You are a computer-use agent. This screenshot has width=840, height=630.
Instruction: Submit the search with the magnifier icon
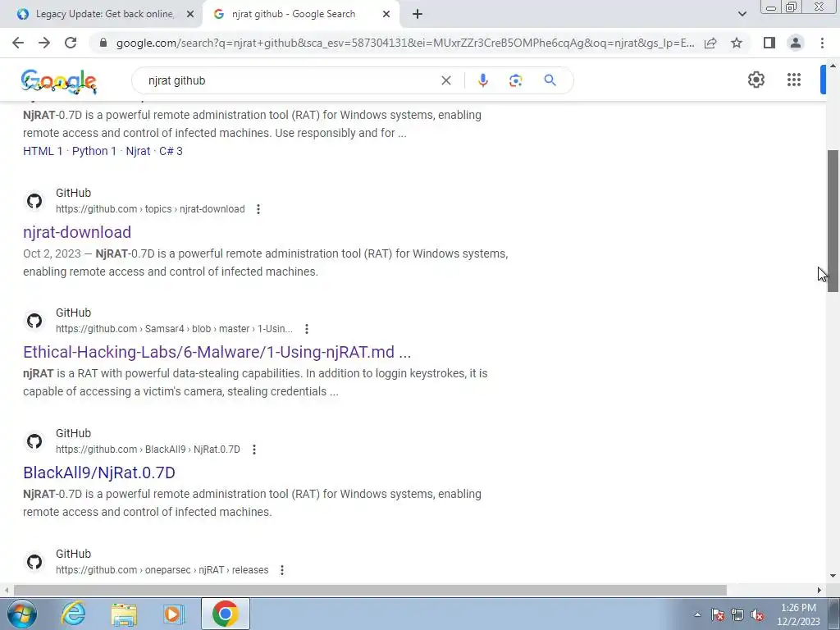pos(550,80)
